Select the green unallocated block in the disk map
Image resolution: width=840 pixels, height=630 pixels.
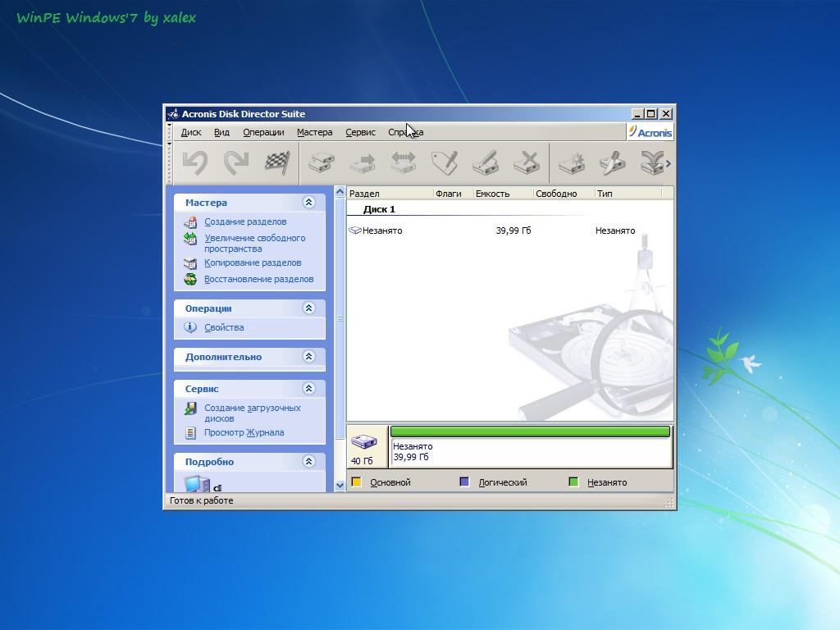tap(531, 431)
